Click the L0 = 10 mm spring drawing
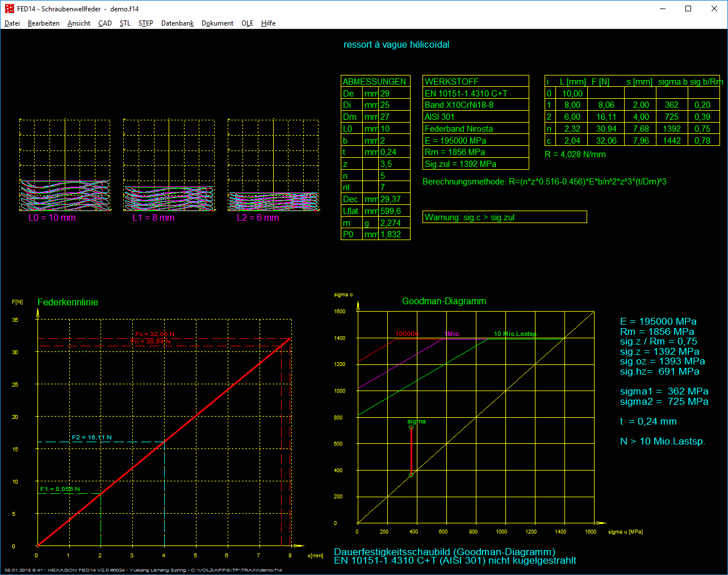Viewport: 728px width, 575px height. point(65,195)
